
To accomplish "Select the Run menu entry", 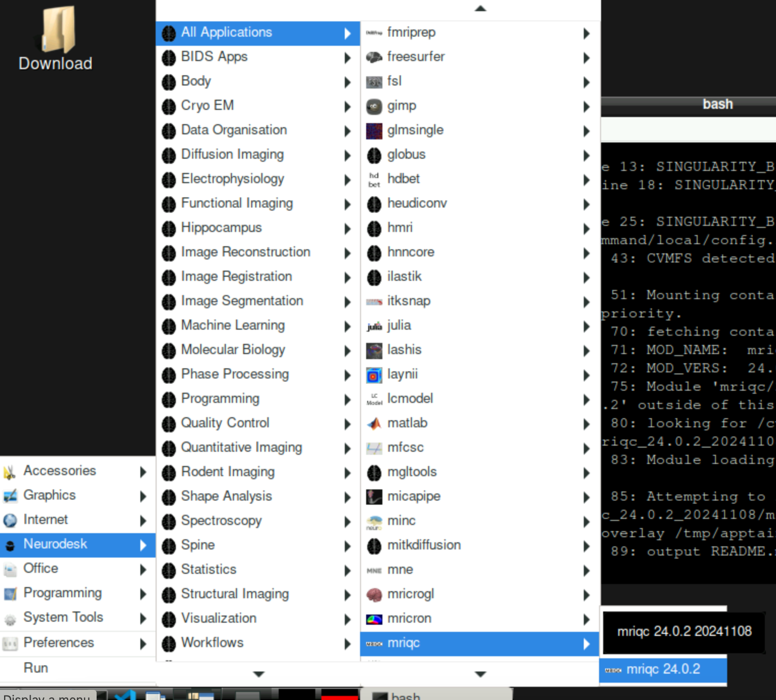I will coord(78,668).
